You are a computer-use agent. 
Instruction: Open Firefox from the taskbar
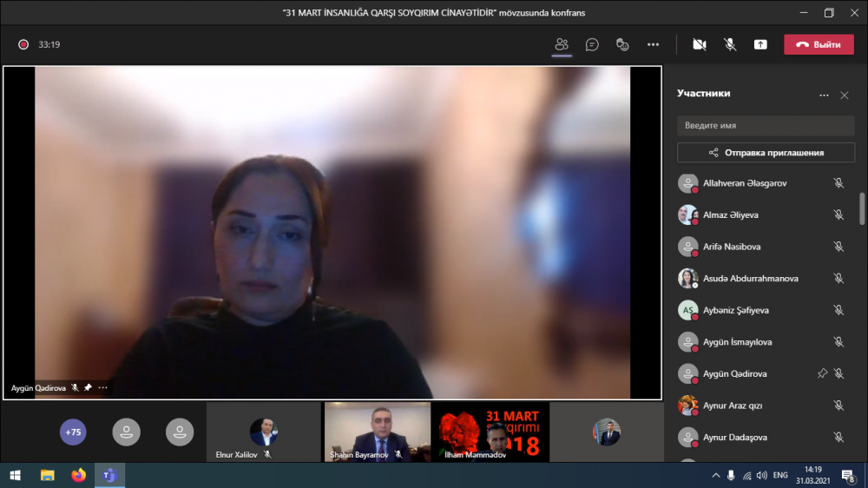79,475
